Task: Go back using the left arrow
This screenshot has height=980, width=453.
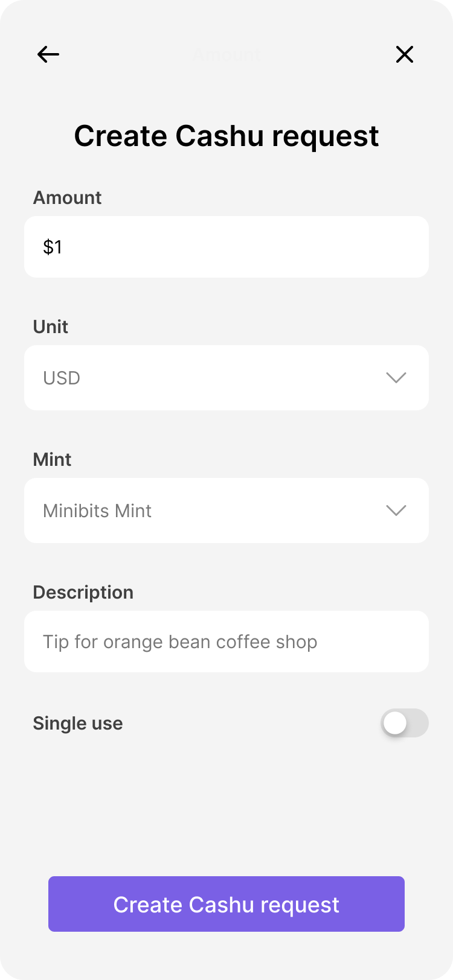Action: pyautogui.click(x=48, y=54)
